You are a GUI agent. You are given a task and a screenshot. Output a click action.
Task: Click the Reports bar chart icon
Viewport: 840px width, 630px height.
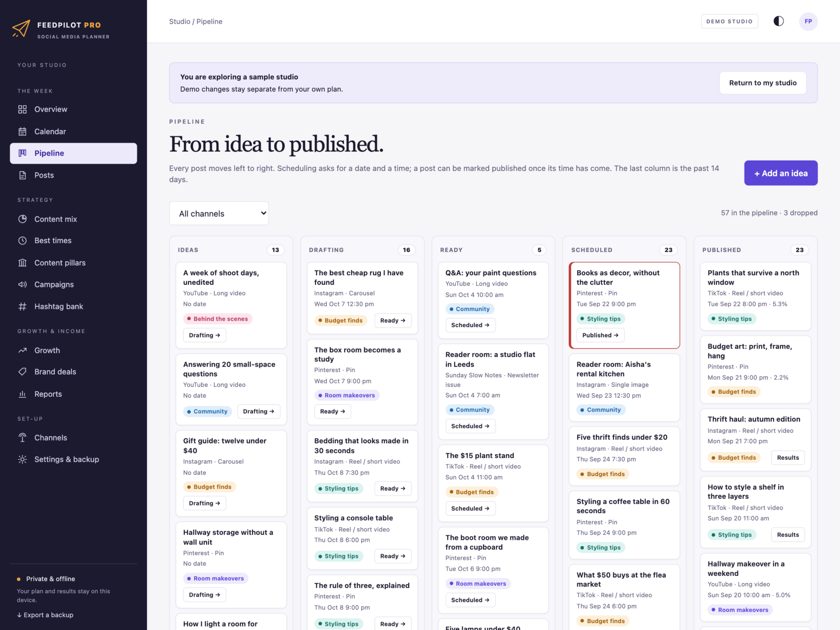click(22, 394)
